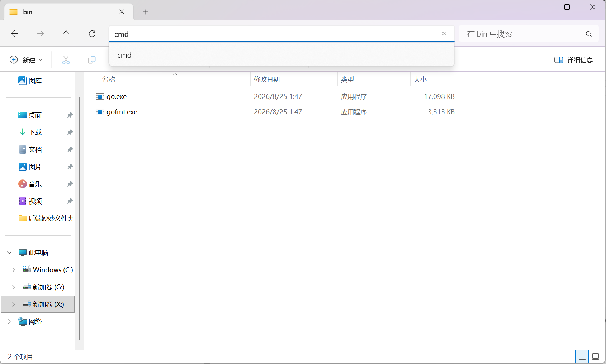This screenshot has height=364, width=606.
Task: Click pin icon next to 文档
Action: tap(70, 150)
